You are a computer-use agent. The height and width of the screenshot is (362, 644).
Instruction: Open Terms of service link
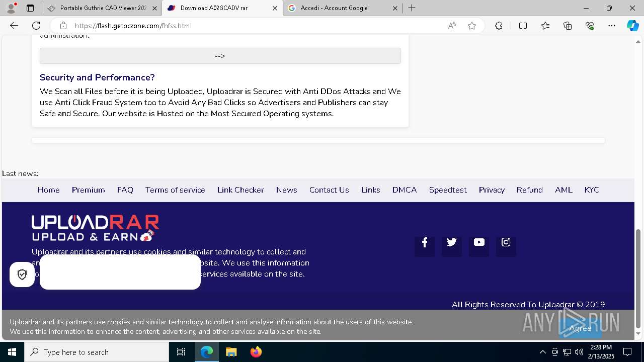pyautogui.click(x=175, y=190)
